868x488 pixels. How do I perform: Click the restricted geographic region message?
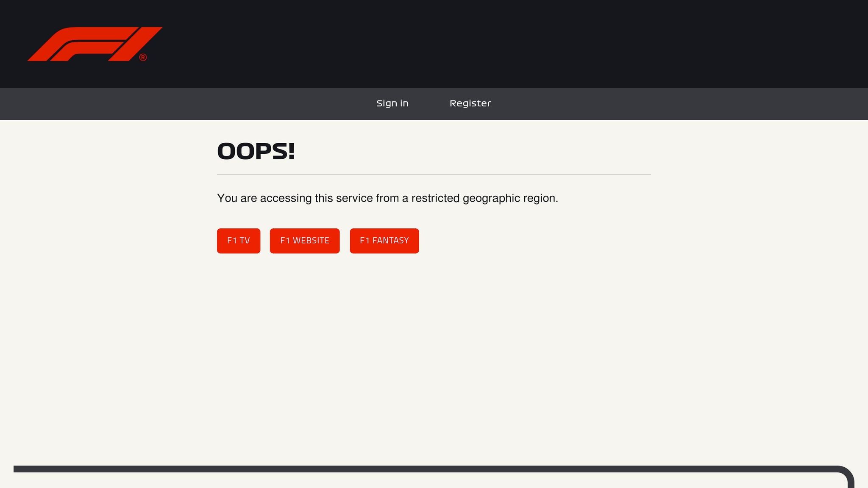[387, 198]
